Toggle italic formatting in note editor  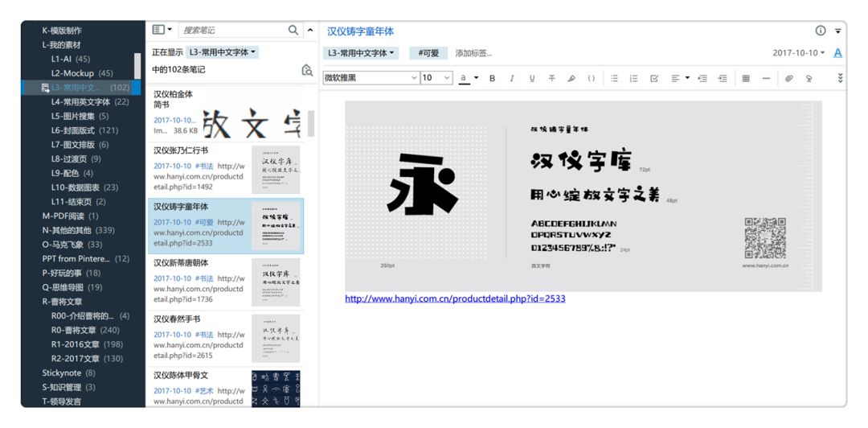512,78
